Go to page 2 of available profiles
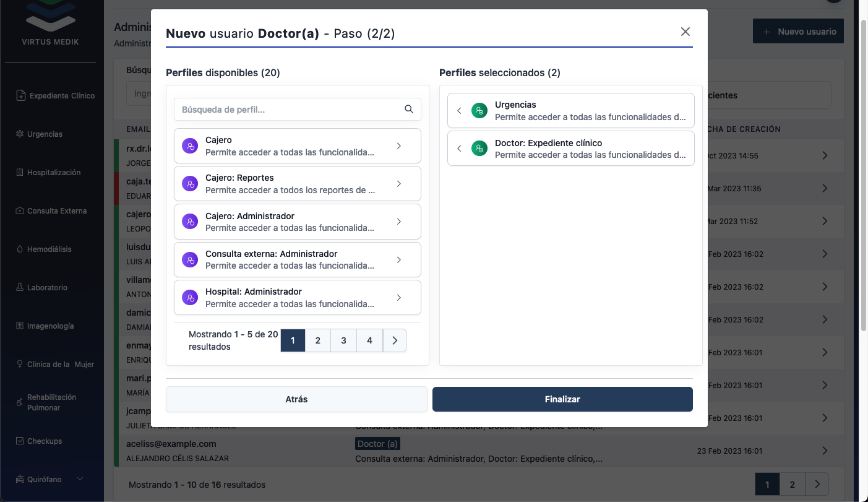The height and width of the screenshot is (502, 868). point(318,340)
